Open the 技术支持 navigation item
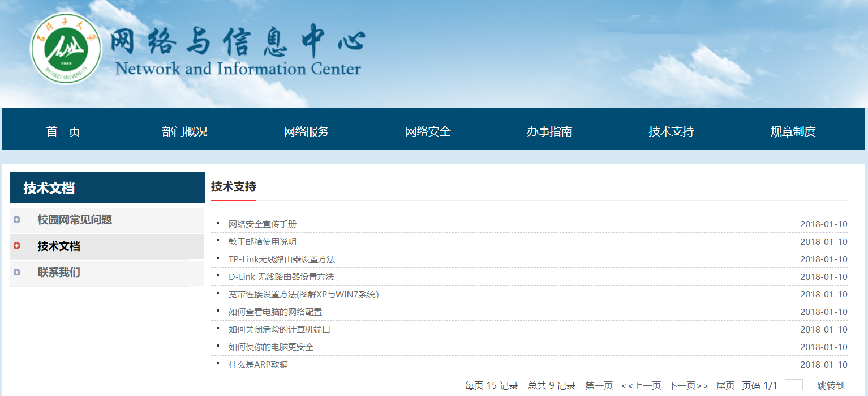868x396 pixels. click(671, 131)
